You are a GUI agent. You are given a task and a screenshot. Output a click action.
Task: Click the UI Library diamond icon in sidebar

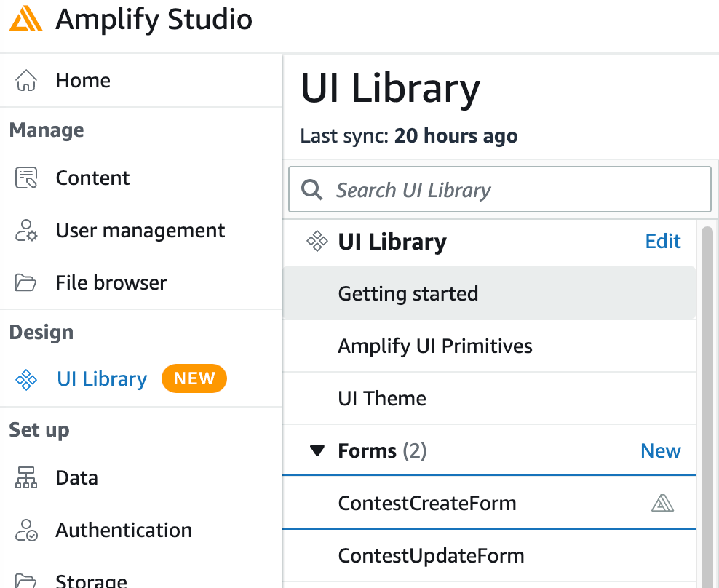tap(26, 378)
